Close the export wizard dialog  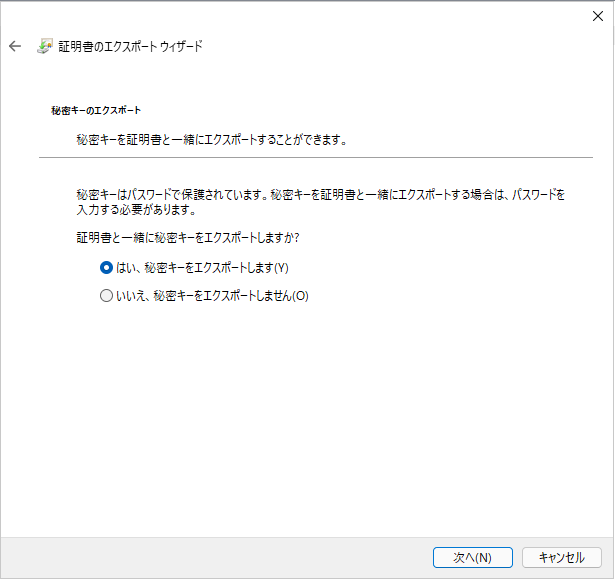click(x=598, y=16)
